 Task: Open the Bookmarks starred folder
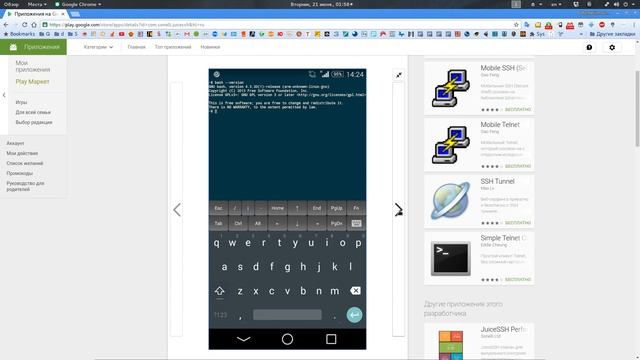[x=19, y=34]
